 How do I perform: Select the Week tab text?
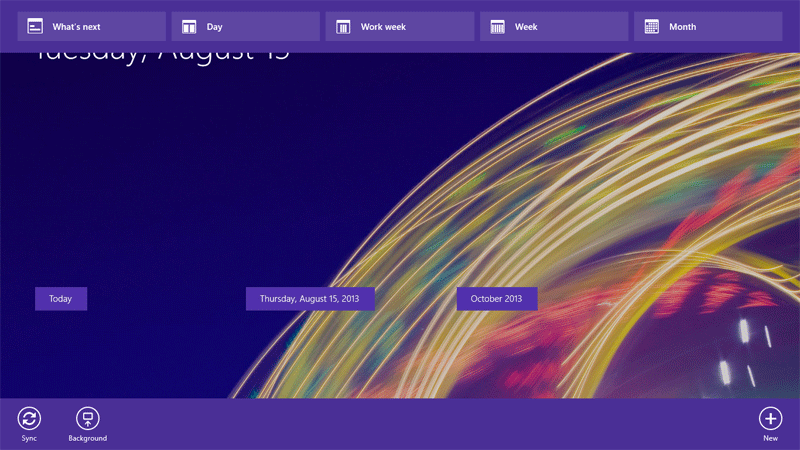[x=526, y=27]
